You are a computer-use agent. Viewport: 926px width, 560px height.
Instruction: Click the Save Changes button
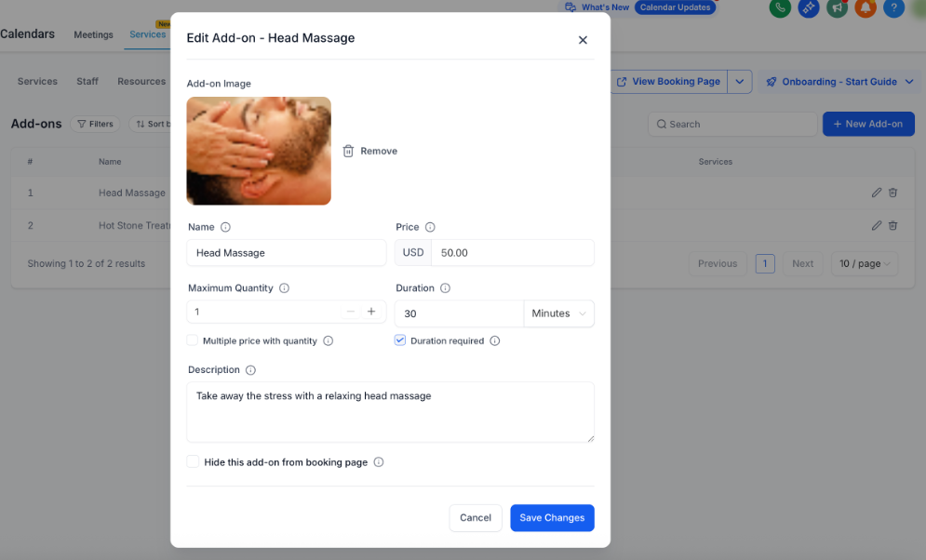(552, 518)
